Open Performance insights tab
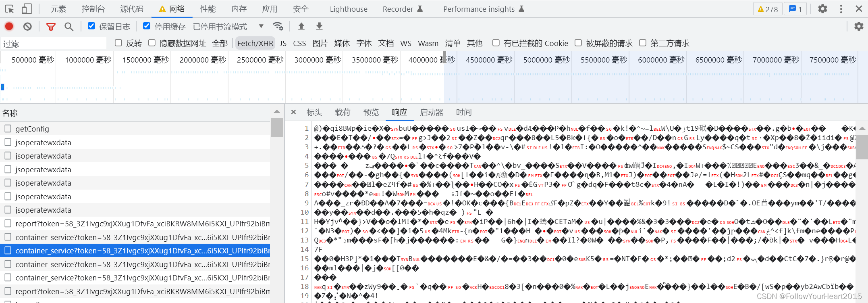The width and height of the screenshot is (868, 303). (484, 9)
